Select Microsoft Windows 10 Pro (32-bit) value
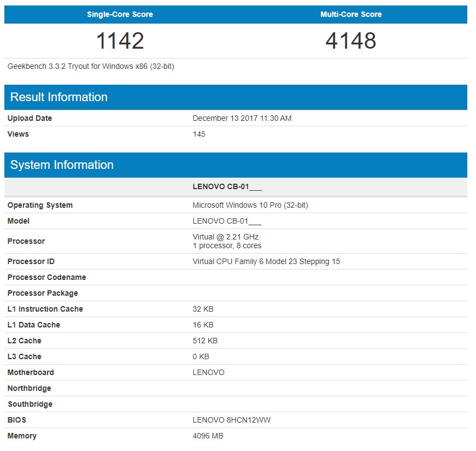The image size is (476, 451). (x=250, y=206)
